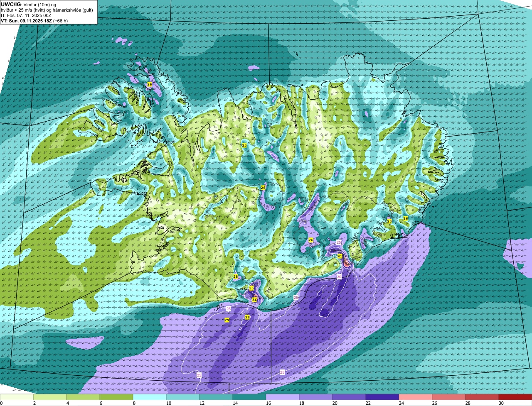Screen dimensions: 532x406
Task: Click the olive green 6–8 m/s legend swatch
Action: coord(116,397)
